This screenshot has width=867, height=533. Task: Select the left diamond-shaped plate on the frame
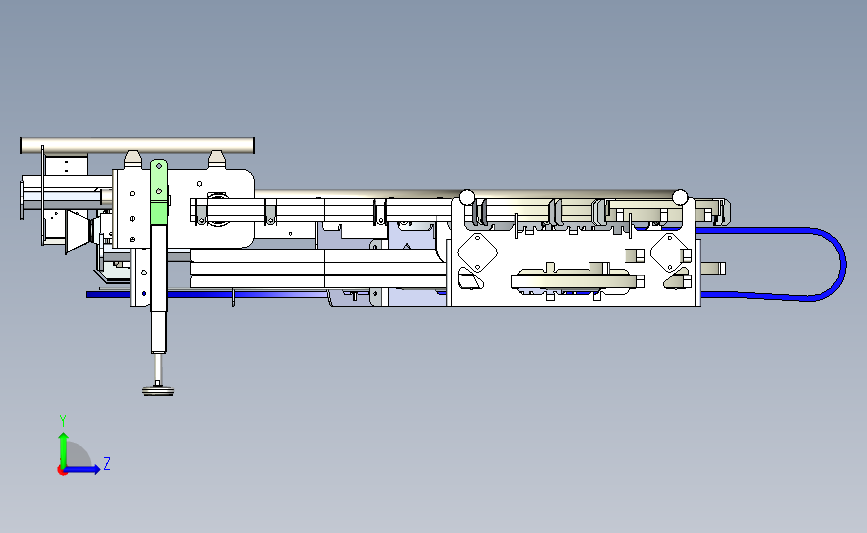(x=478, y=253)
